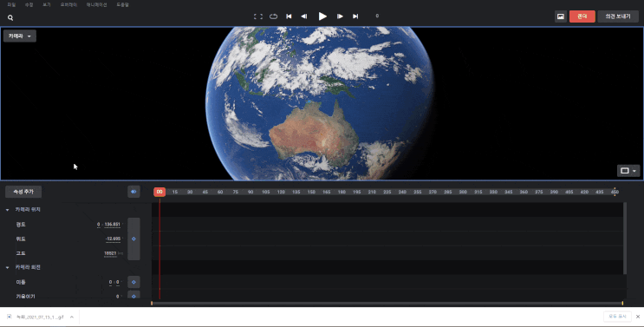The image size is (644, 327).
Task: Open the 오버레이 menu
Action: pos(68,5)
